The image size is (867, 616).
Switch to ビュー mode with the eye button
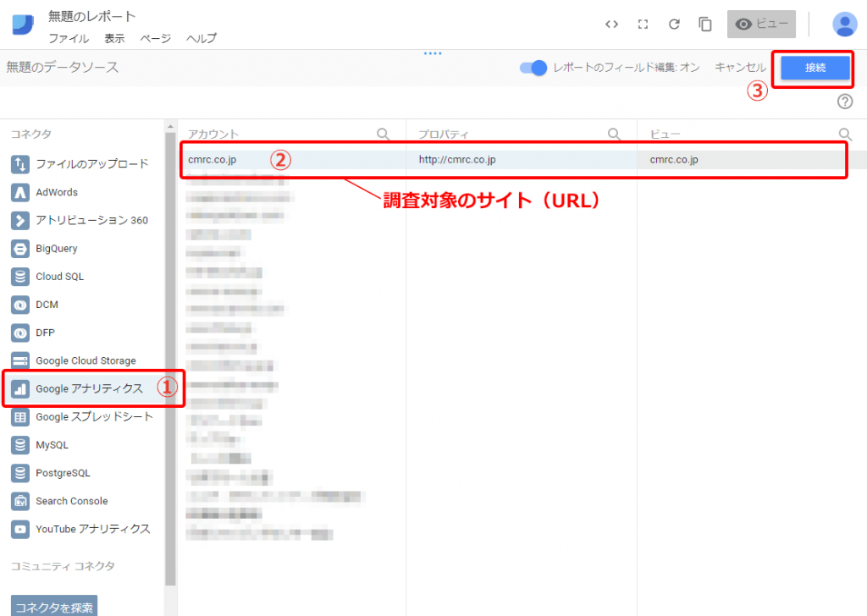tap(761, 25)
